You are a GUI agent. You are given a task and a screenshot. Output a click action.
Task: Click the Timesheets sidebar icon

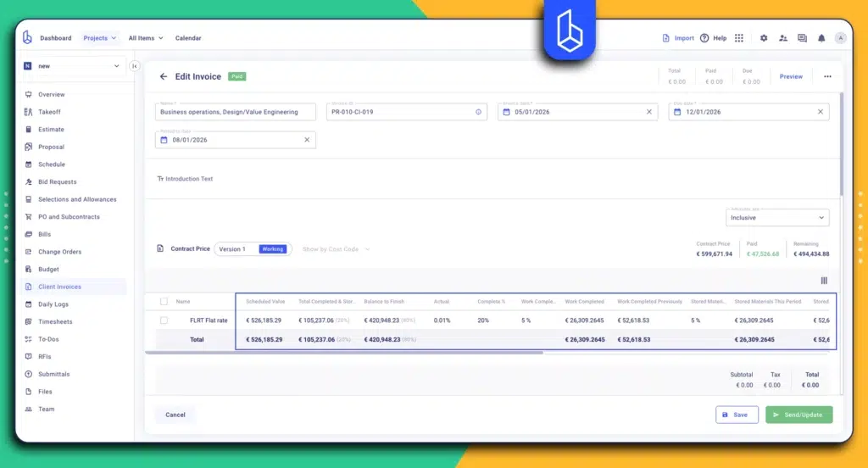pyautogui.click(x=28, y=322)
